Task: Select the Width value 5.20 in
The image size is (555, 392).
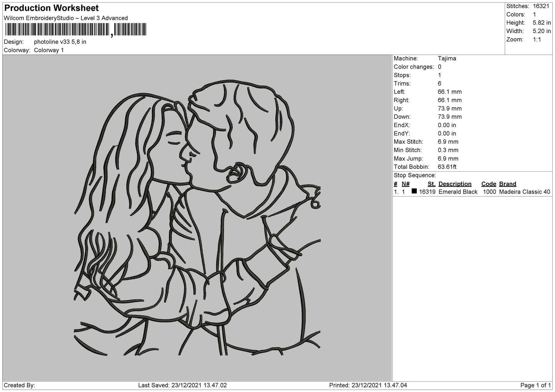Action: (542, 31)
